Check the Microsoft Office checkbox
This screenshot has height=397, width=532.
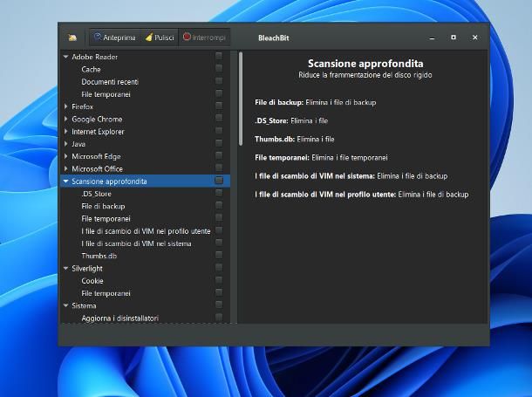tap(219, 168)
